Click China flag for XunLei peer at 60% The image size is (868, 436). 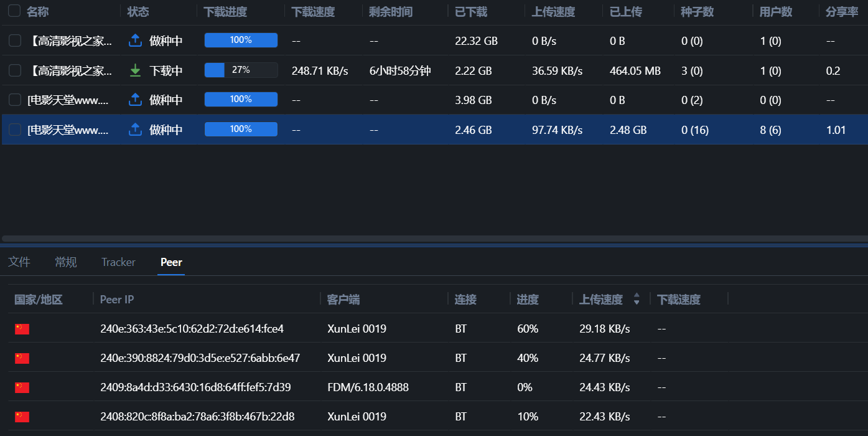22,329
